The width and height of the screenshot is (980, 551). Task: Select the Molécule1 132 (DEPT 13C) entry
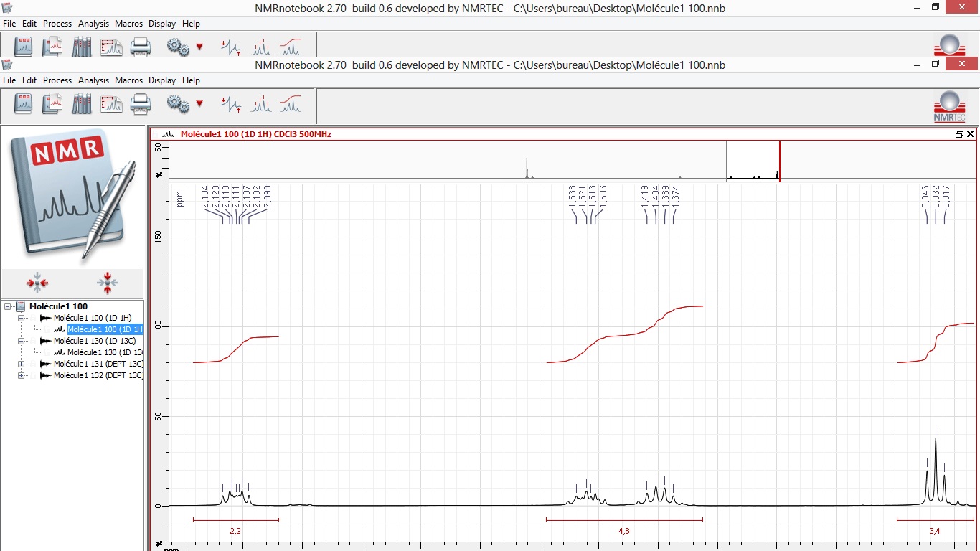[x=98, y=375]
